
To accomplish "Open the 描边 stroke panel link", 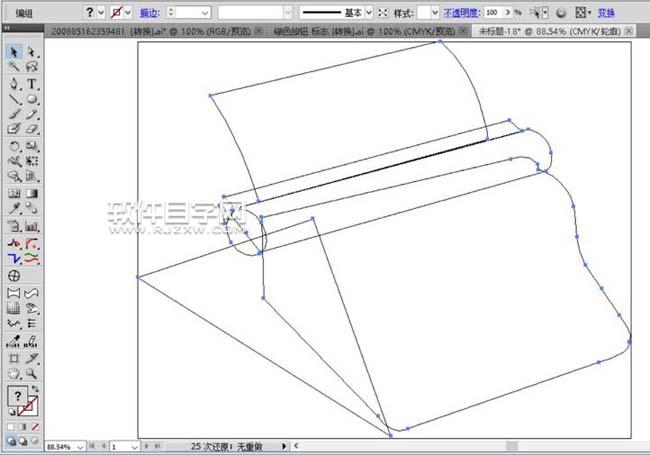I will click(x=150, y=13).
